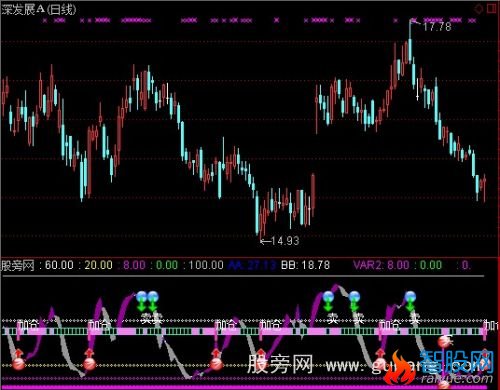Click the rightmost full 卖 sell label
This screenshot has height=390, width=500.
pyautogui.click(x=414, y=319)
